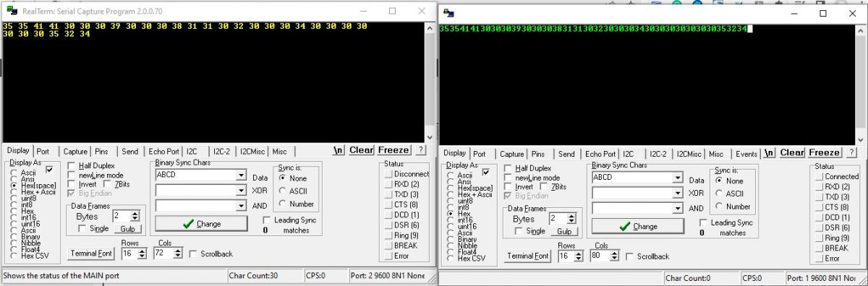Toggle the checkbox beside Ascii in Port 2 window
Viewport: 868px width, 286px height.
49,170
